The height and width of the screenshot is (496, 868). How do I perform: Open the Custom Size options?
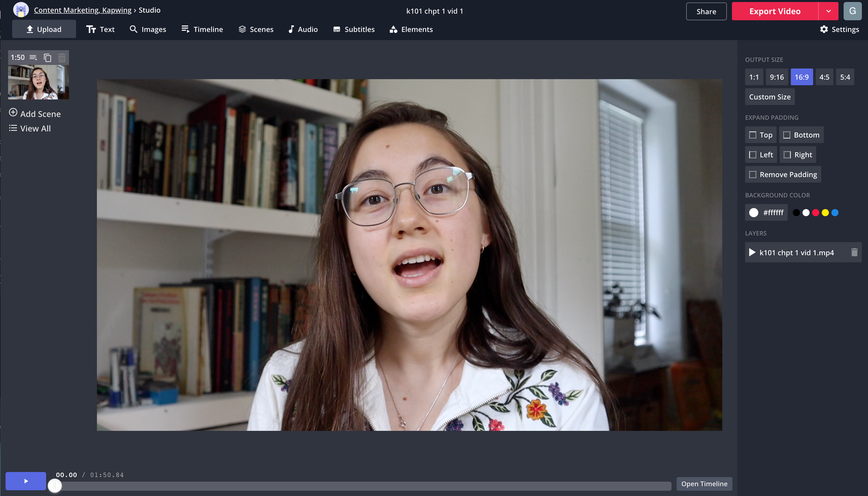click(x=769, y=97)
